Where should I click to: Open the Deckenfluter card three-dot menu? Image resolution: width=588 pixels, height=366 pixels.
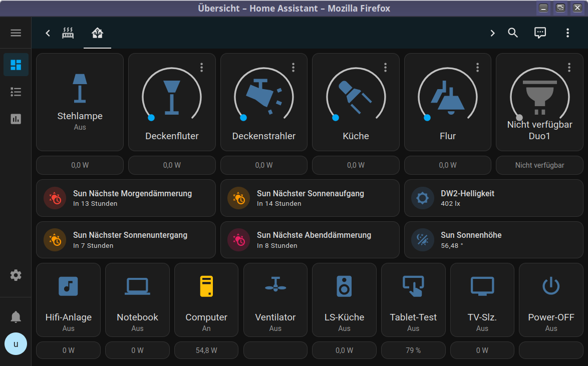click(201, 67)
